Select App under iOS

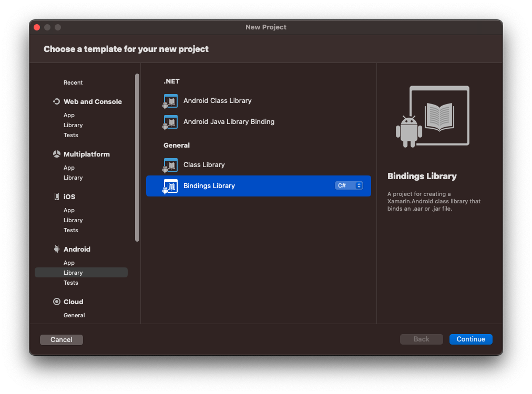coord(69,210)
